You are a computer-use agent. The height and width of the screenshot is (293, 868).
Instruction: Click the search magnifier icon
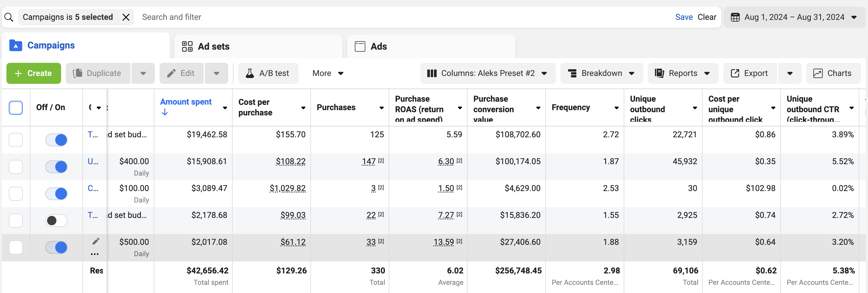[9, 17]
